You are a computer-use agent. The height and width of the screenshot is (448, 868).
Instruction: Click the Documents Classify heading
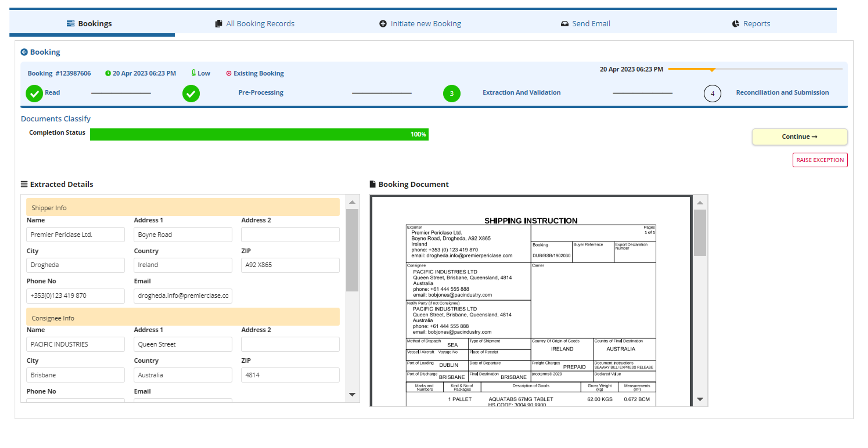click(56, 119)
